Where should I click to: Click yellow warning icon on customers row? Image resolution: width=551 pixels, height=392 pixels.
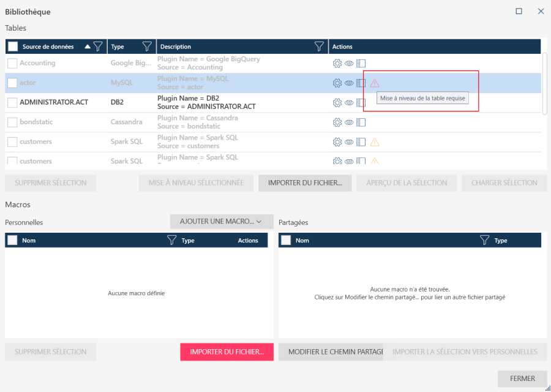[375, 142]
